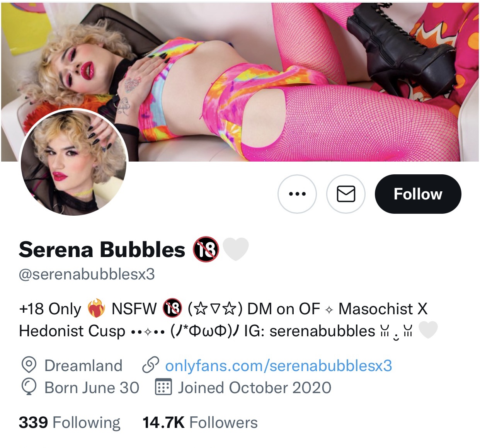
Task: Click the location pin icon near Dreamland
Action: [x=29, y=365]
